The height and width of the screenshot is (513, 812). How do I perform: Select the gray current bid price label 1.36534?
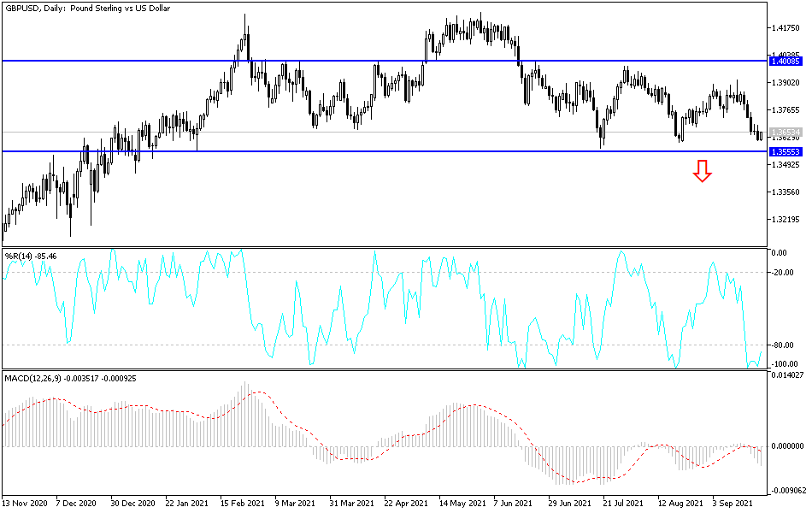point(785,130)
